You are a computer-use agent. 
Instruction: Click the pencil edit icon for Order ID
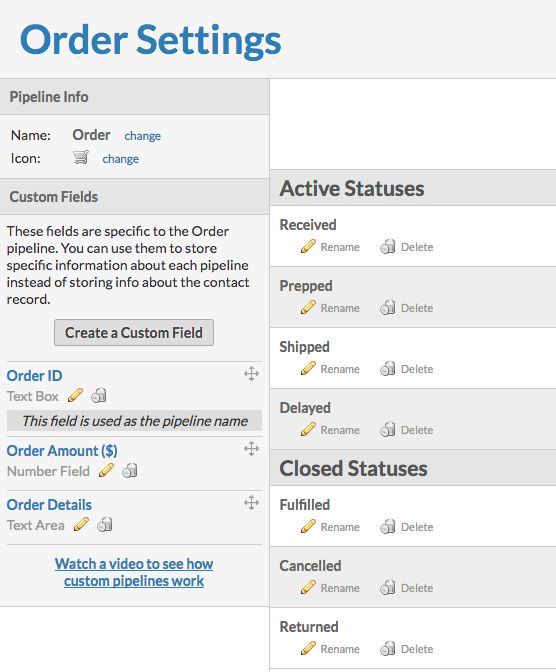pos(75,396)
